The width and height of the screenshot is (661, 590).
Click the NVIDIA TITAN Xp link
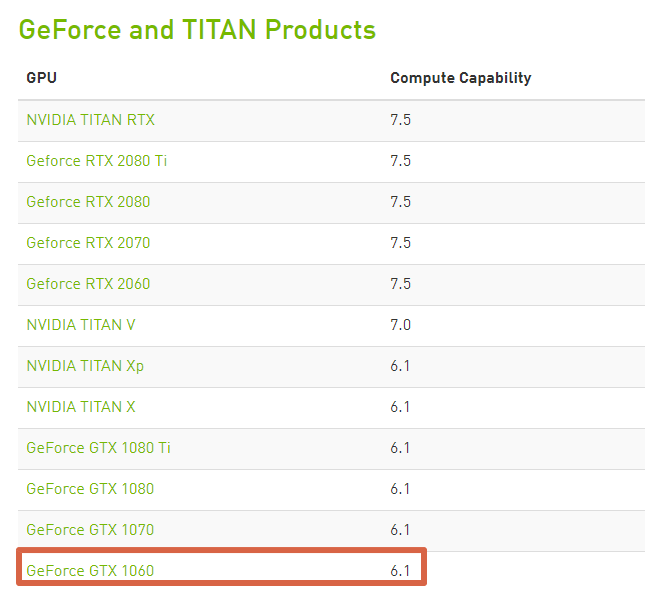[x=85, y=366]
